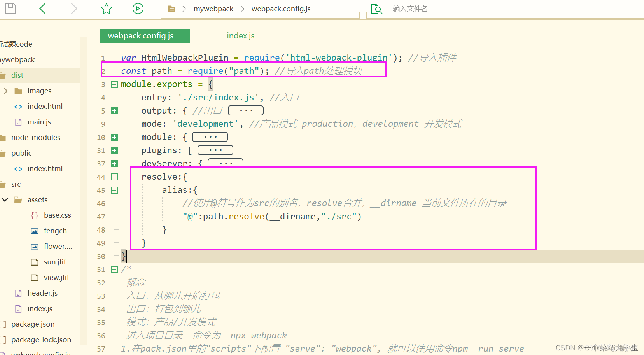Expand the plugins block at line 31

click(x=114, y=150)
